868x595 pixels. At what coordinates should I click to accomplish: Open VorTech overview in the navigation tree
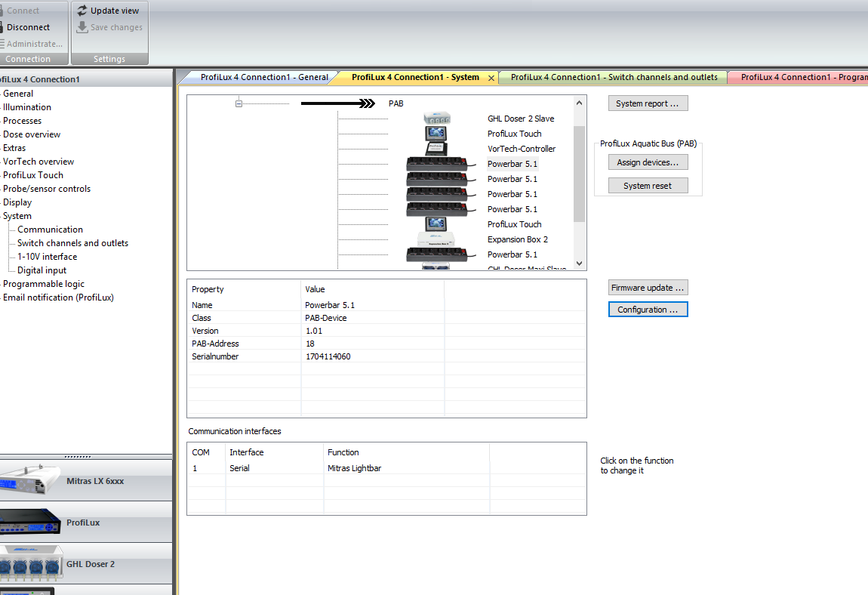(x=38, y=162)
